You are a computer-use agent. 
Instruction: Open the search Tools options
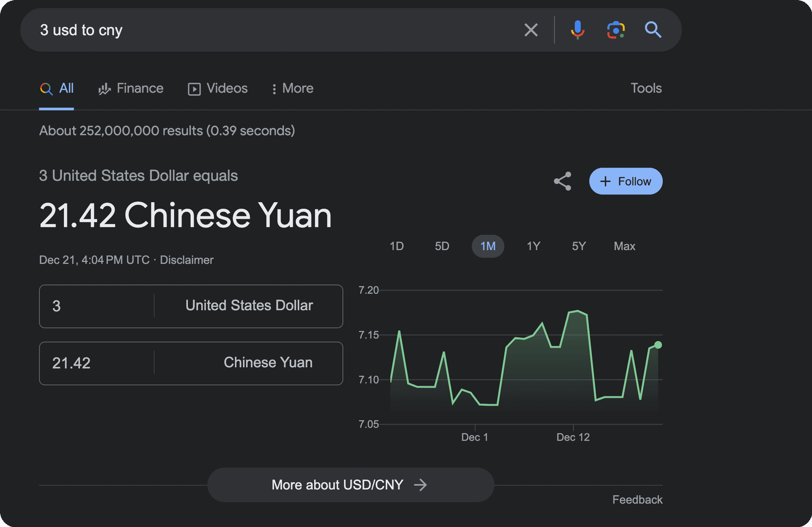[646, 88]
